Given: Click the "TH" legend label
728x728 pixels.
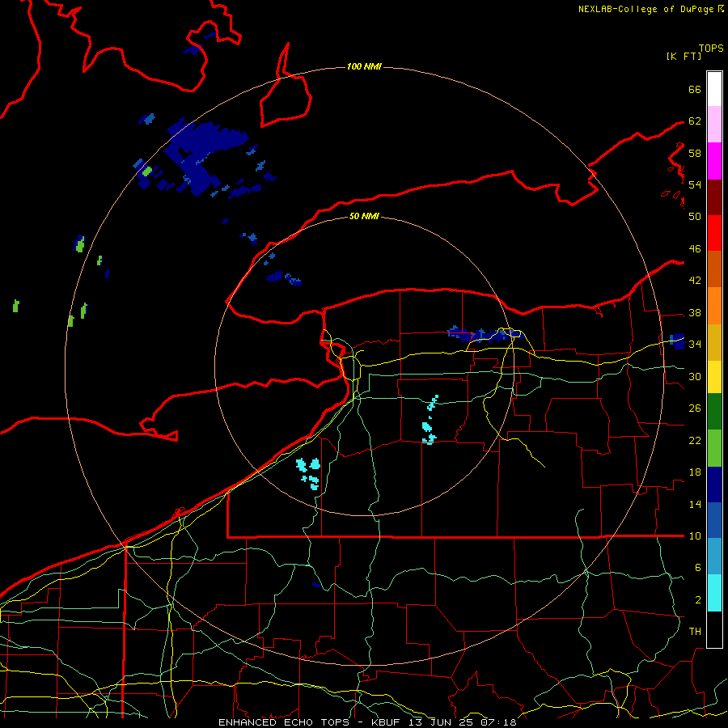Looking at the screenshot, I should pyautogui.click(x=695, y=631).
